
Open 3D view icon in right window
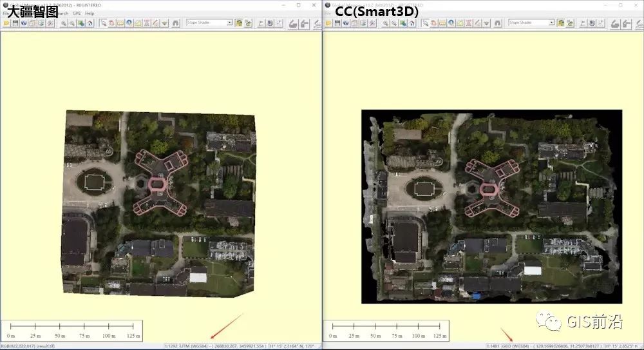click(570, 23)
